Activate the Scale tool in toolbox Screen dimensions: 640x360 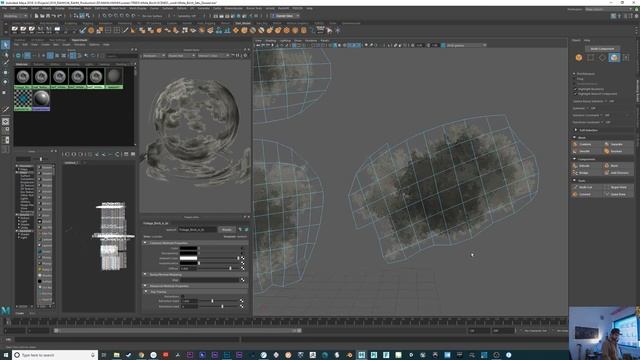click(5, 92)
